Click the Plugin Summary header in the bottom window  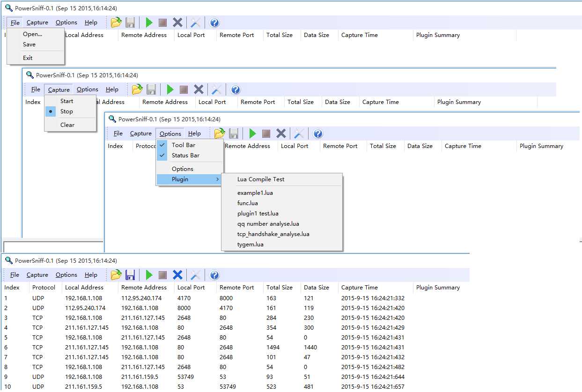pos(441,288)
